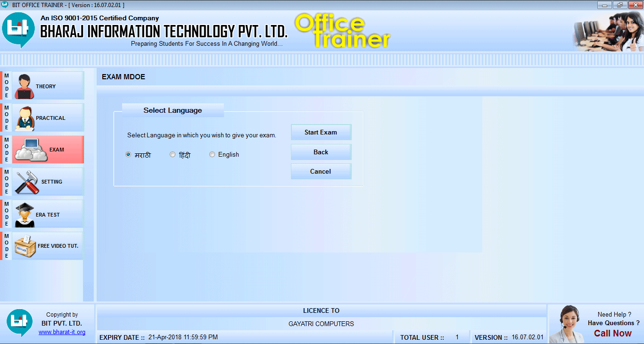The image size is (644, 344).
Task: Click the Cancel button
Action: pyautogui.click(x=321, y=171)
